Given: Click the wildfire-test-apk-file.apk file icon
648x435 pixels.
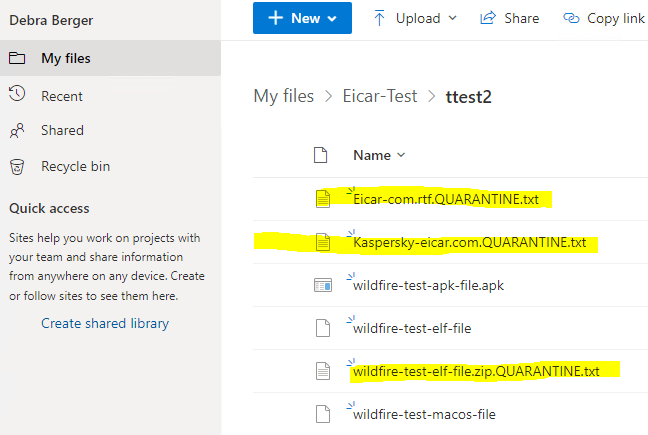Looking at the screenshot, I should tap(321, 285).
